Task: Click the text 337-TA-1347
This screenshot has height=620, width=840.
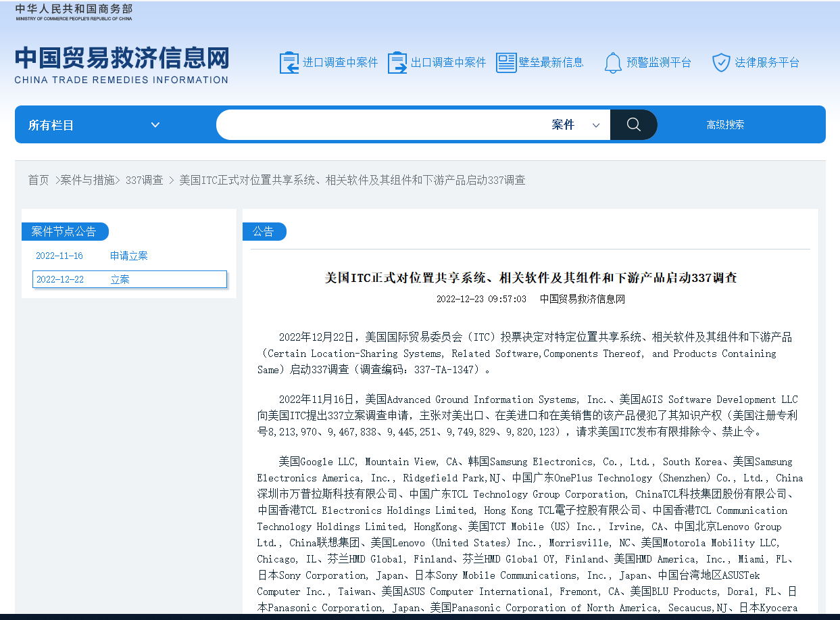Action: tap(443, 370)
